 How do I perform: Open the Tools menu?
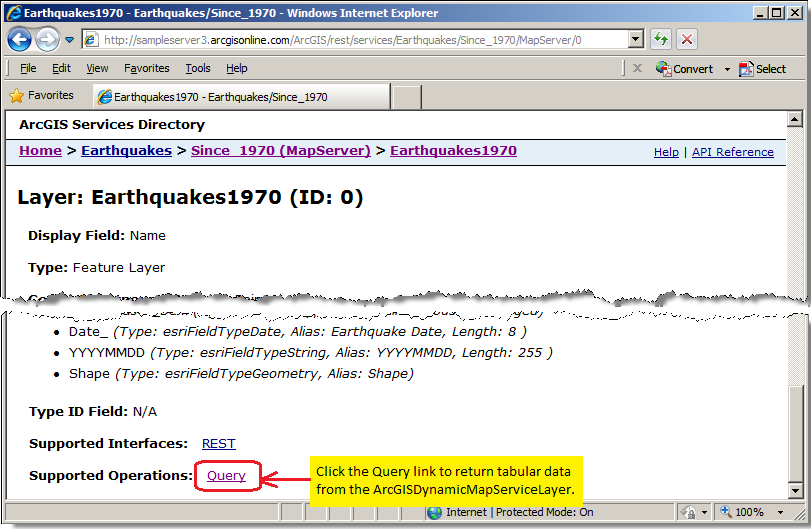(198, 68)
